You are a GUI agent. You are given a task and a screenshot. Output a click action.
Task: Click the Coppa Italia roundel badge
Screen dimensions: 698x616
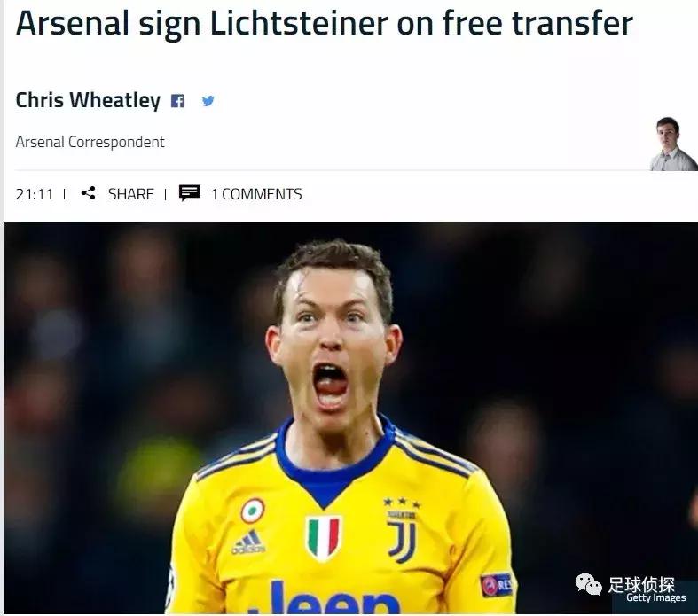pos(253,511)
